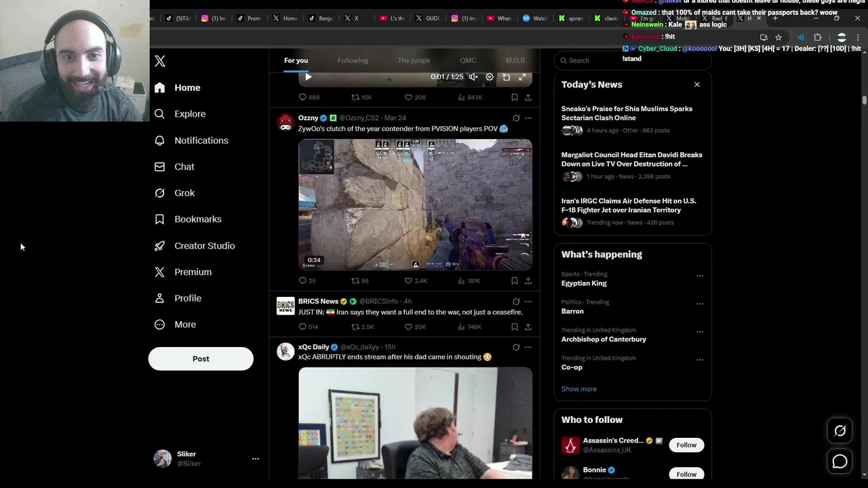The width and height of the screenshot is (868, 488).
Task: Expand the More menu in sidebar
Action: pos(176,325)
